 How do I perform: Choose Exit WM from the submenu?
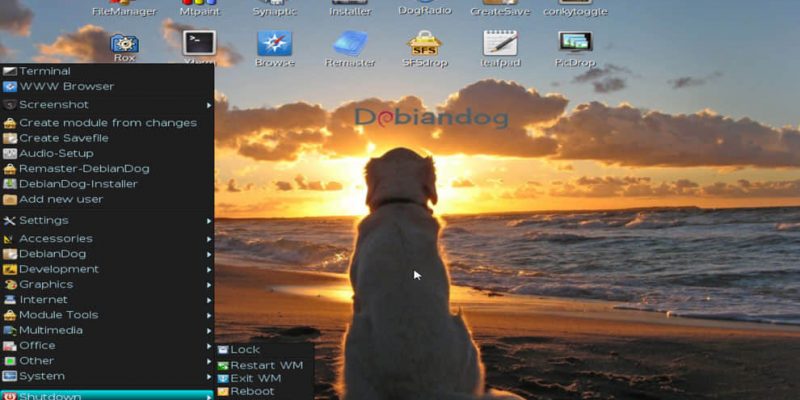coord(264,379)
